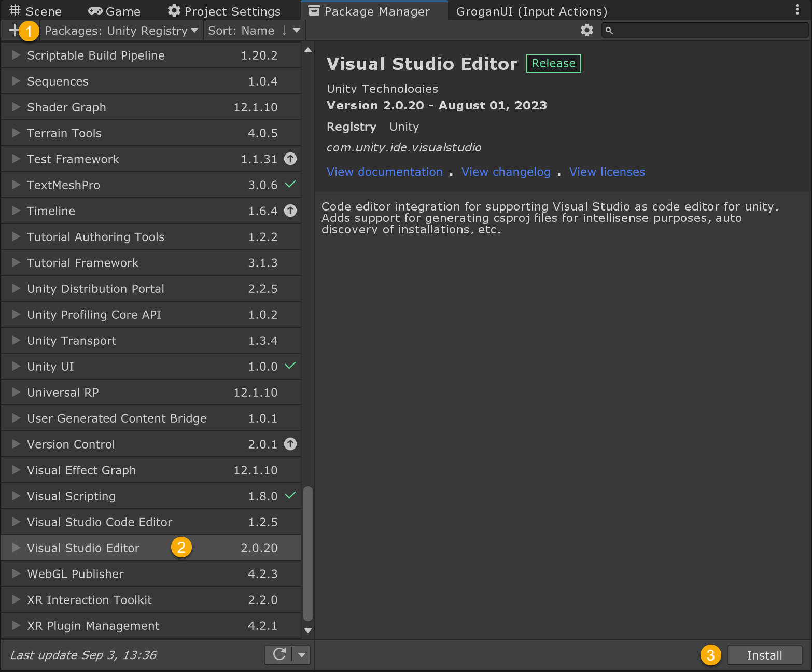Select the Timeline package row

pyautogui.click(x=151, y=211)
